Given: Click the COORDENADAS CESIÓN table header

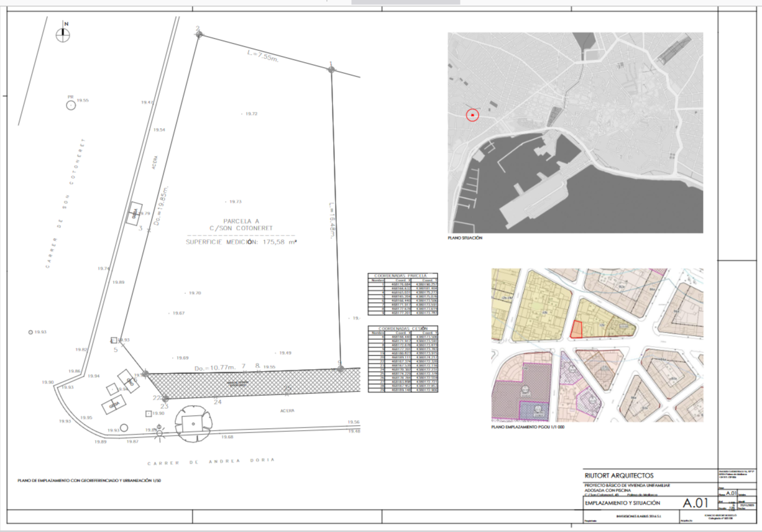Looking at the screenshot, I should [403, 329].
